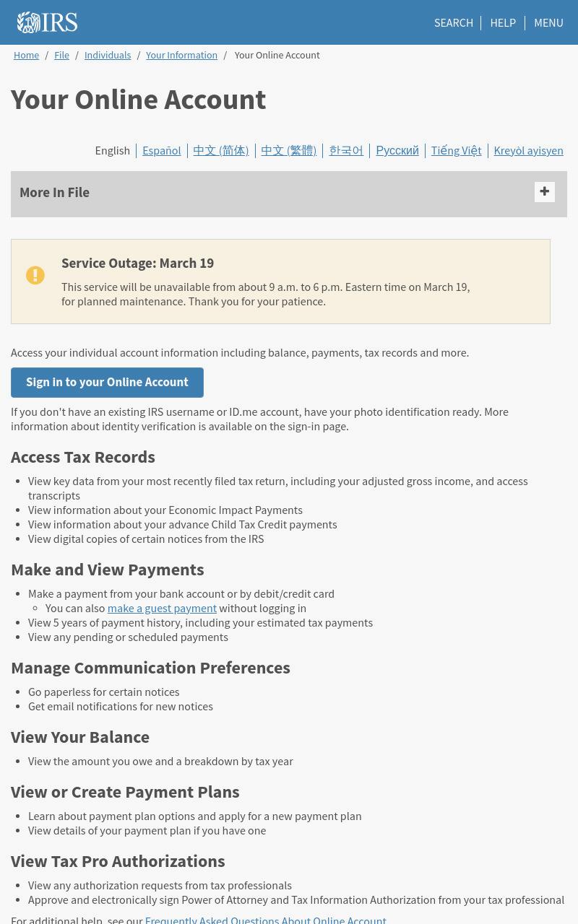578x924 pixels.
Task: Open the File breadcrumb link
Action: 62,55
